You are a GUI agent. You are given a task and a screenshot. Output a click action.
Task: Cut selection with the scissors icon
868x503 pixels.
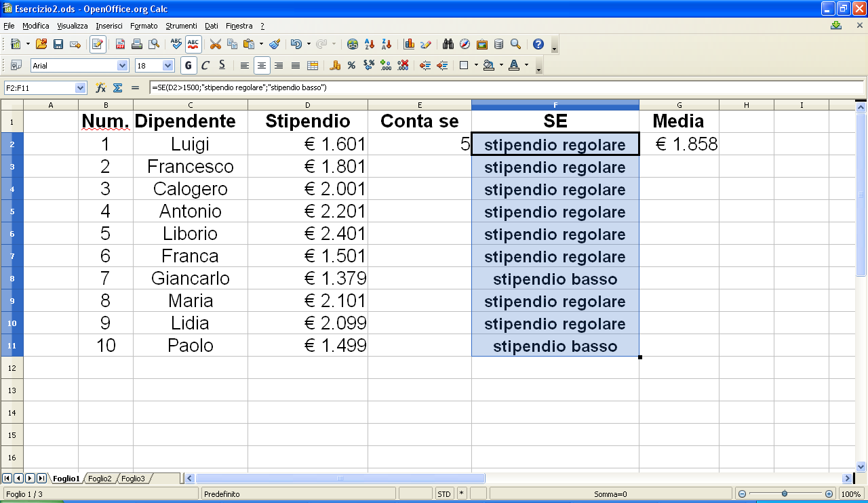(x=216, y=44)
